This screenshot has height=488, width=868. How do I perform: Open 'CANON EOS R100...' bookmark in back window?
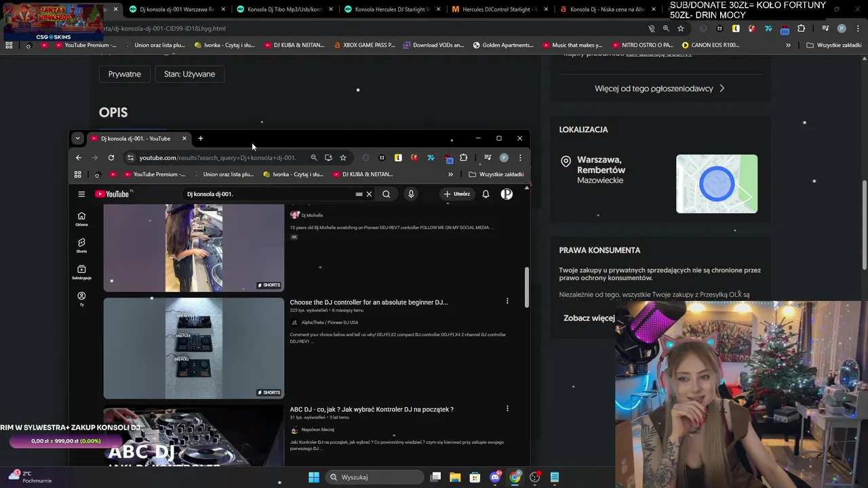711,45
